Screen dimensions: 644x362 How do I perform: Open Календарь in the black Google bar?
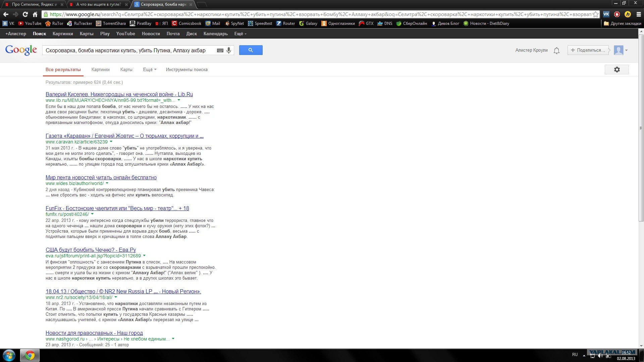215,34
